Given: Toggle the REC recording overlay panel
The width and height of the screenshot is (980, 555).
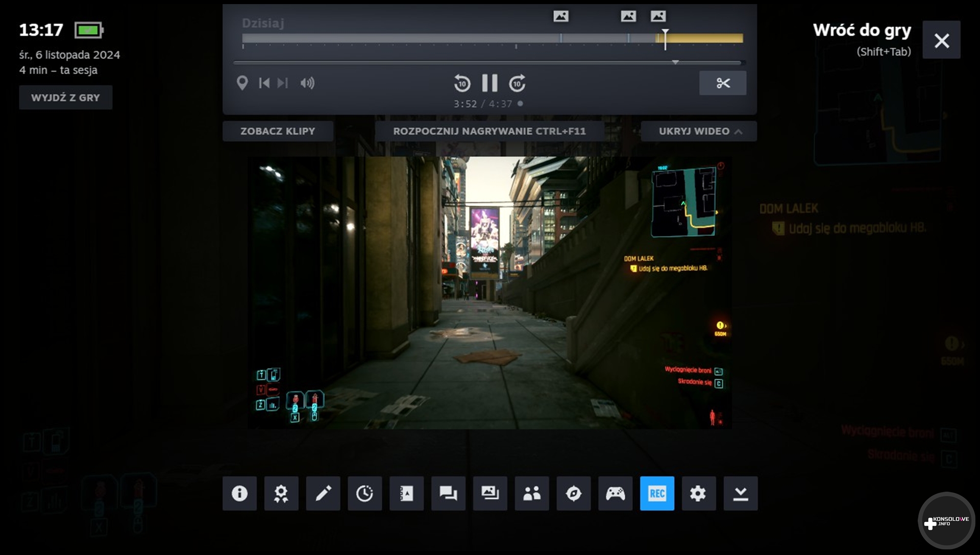Looking at the screenshot, I should (657, 493).
